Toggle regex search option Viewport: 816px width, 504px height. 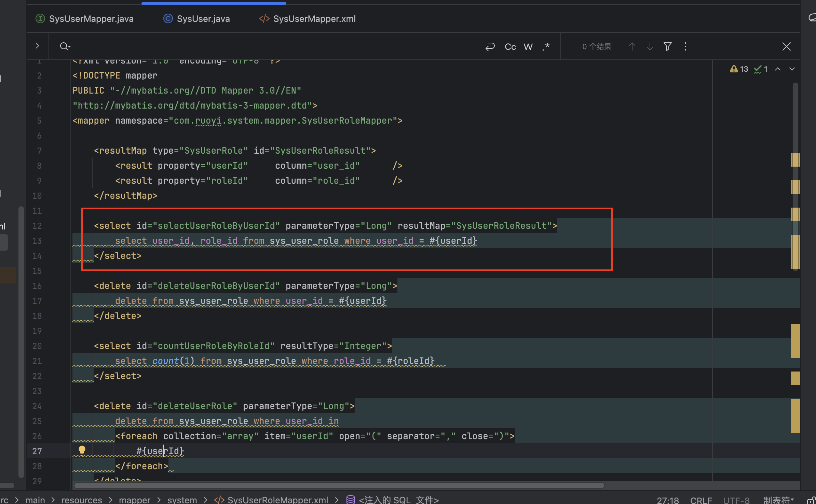click(546, 47)
